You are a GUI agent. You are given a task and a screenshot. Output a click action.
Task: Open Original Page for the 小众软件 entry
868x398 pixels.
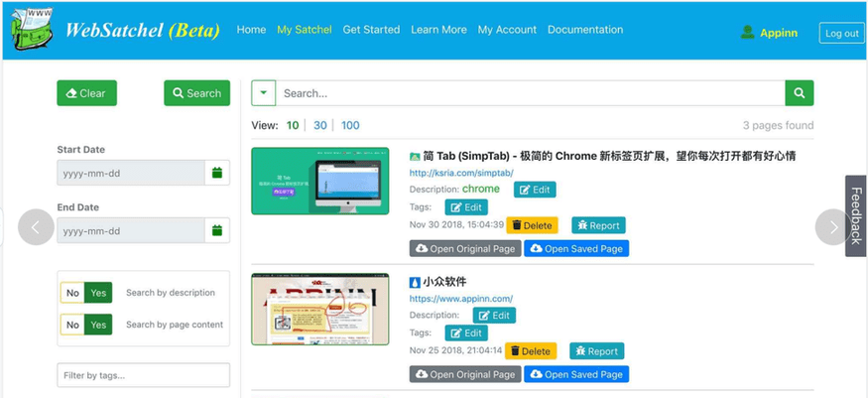tap(465, 374)
